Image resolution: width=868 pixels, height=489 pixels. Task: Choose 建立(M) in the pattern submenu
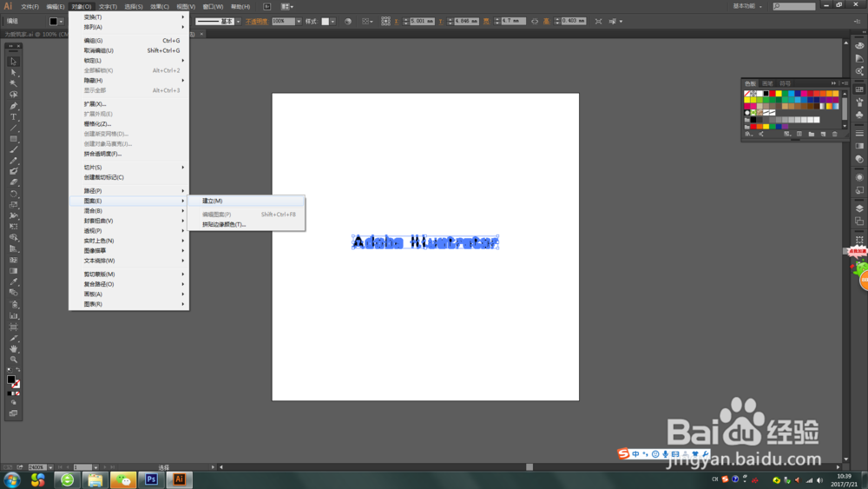[x=247, y=201]
